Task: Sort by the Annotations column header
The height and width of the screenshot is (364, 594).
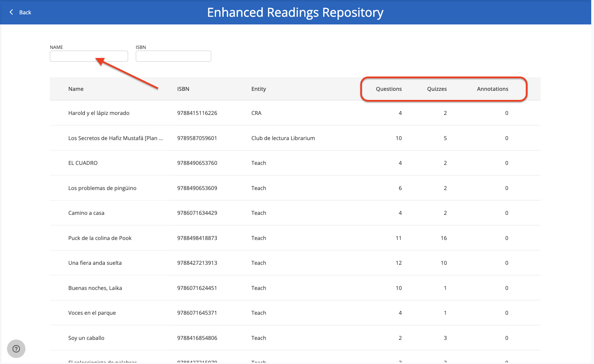Action: tap(493, 89)
